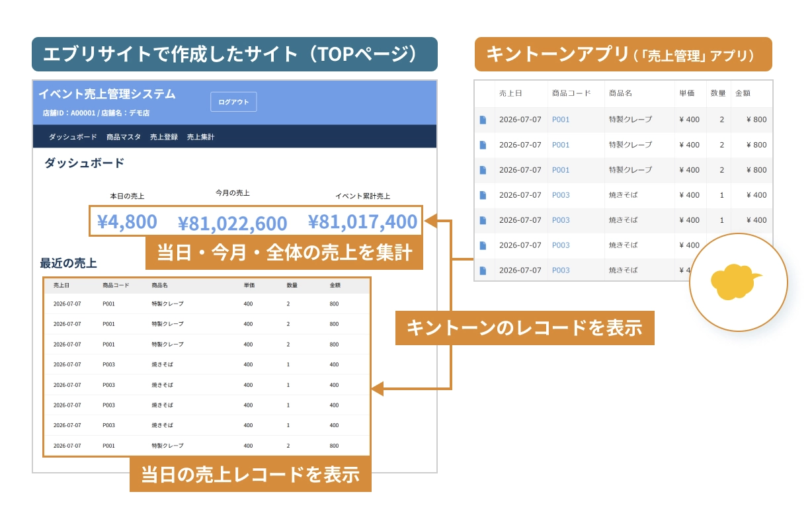Follow the P001 link in the first kintone row
812x529 pixels.
(x=561, y=120)
